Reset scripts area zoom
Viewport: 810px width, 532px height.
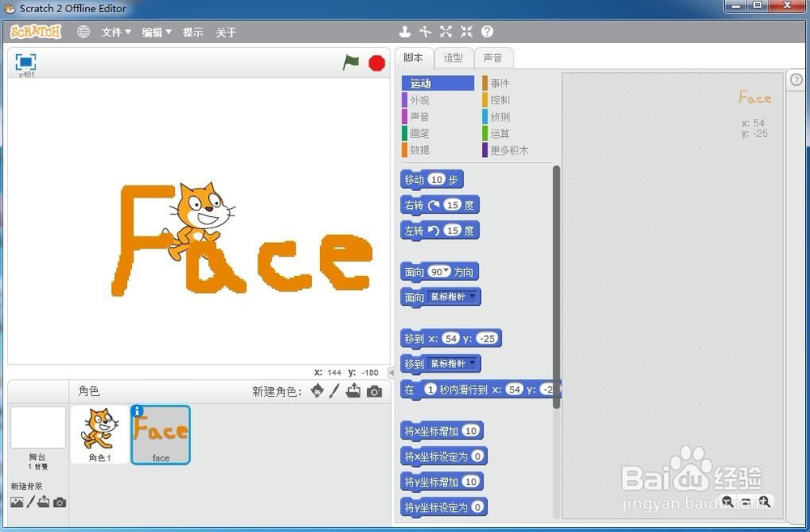point(746,501)
